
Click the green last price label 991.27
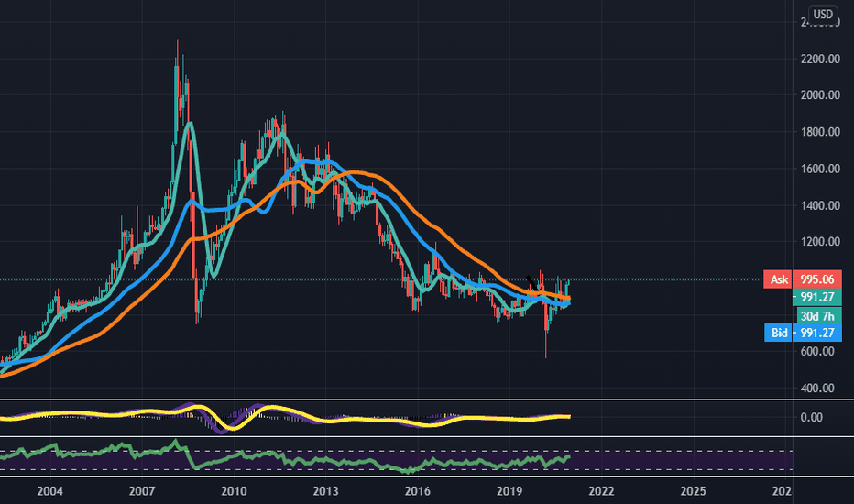(x=817, y=297)
